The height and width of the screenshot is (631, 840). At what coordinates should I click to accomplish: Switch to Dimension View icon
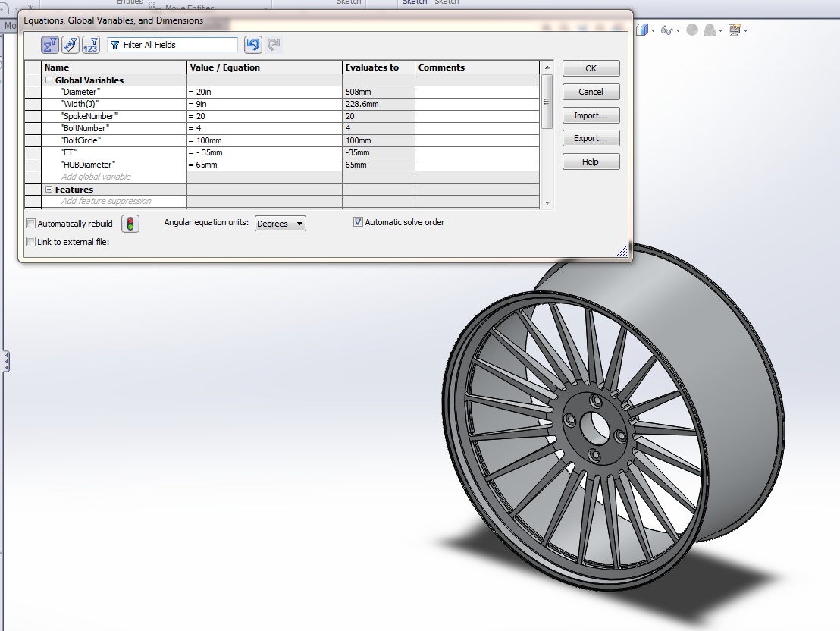71,45
